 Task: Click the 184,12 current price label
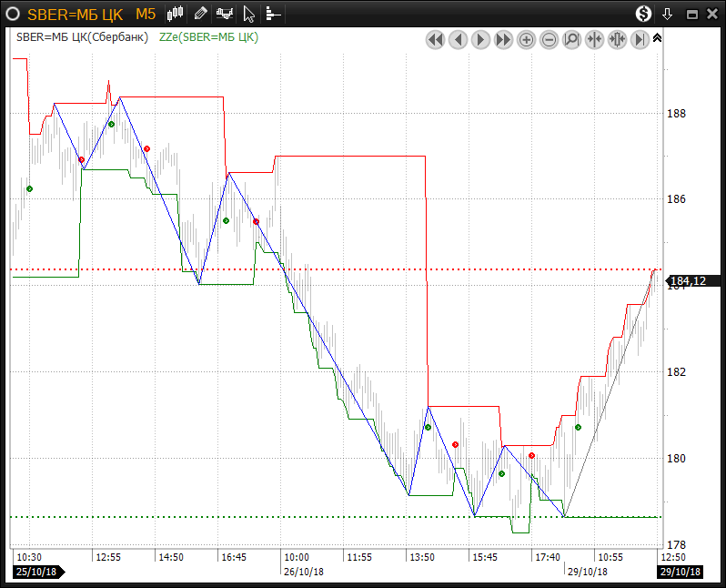[x=687, y=281]
